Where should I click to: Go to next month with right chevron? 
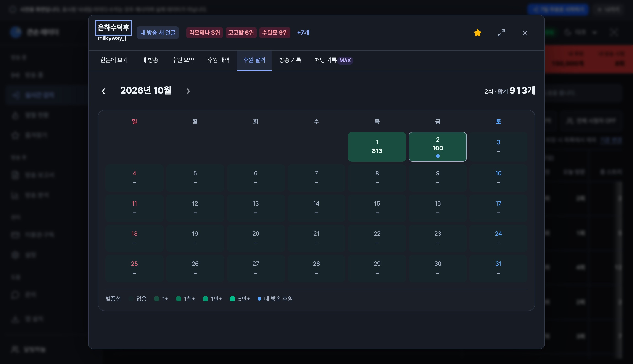click(x=188, y=91)
